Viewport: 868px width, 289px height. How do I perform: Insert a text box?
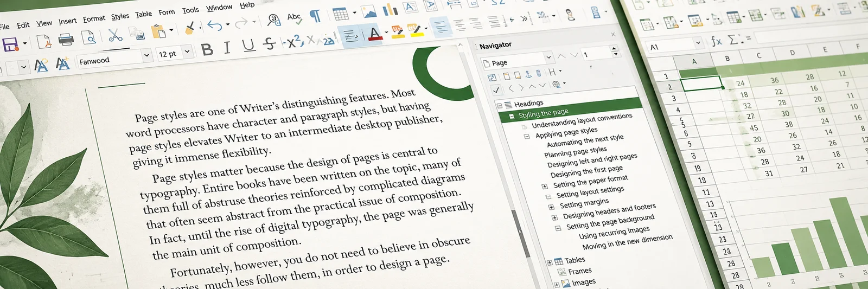click(411, 7)
